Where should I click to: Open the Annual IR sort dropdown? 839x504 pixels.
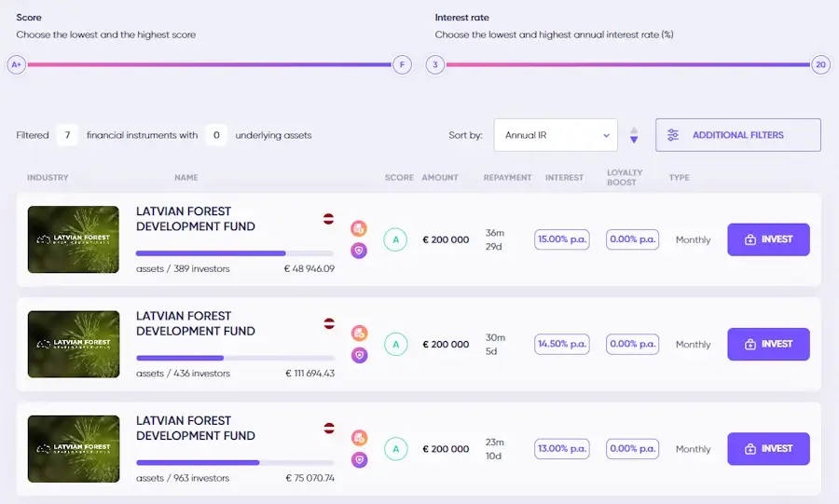pyautogui.click(x=556, y=135)
